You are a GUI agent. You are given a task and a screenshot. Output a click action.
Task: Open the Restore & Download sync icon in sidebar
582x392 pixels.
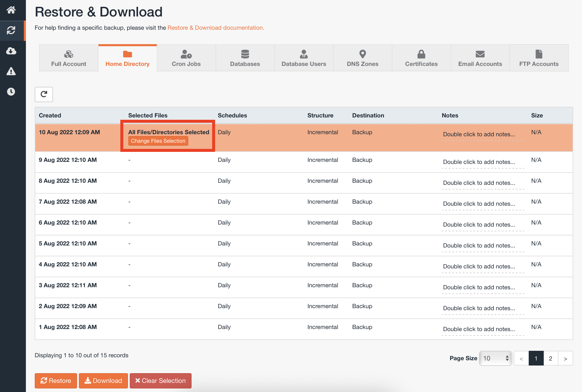point(11,30)
